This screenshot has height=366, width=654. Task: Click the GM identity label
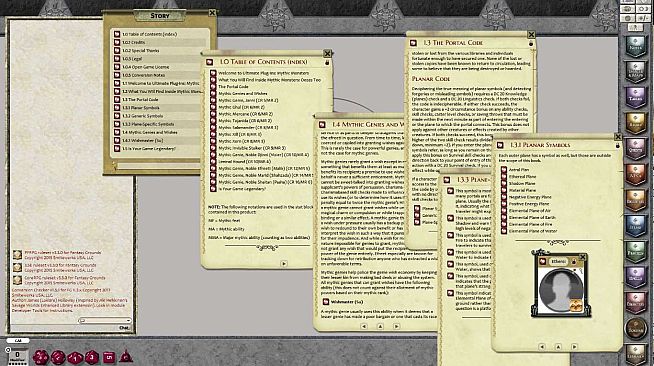coord(18,341)
